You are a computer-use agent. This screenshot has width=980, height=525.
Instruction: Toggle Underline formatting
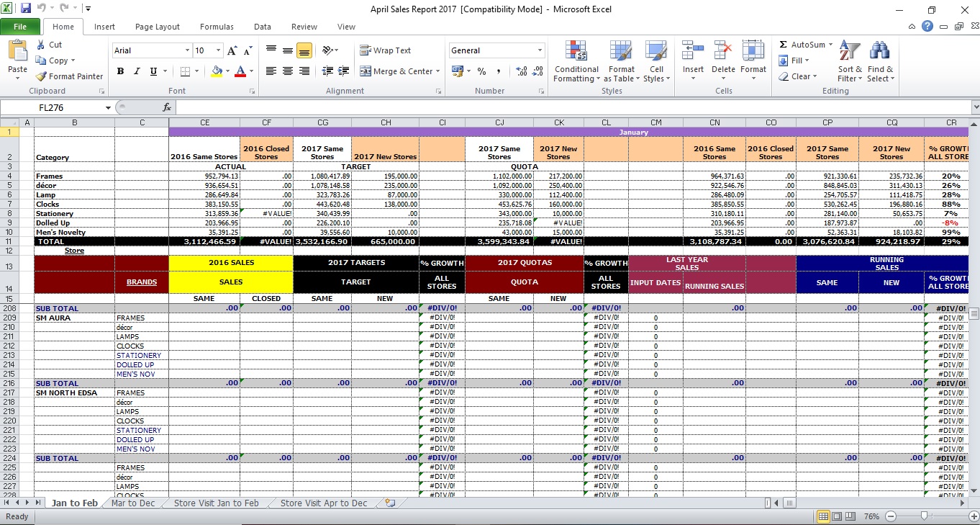(x=153, y=71)
